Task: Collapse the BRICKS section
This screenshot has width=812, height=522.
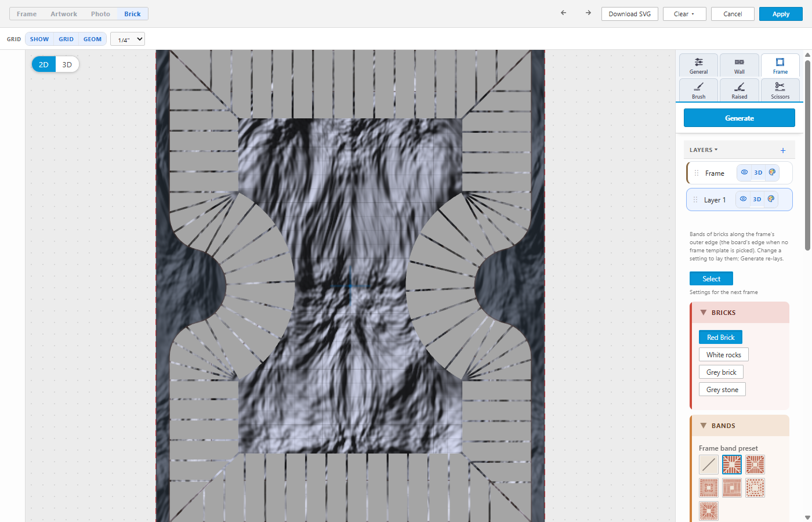Action: click(x=739, y=313)
